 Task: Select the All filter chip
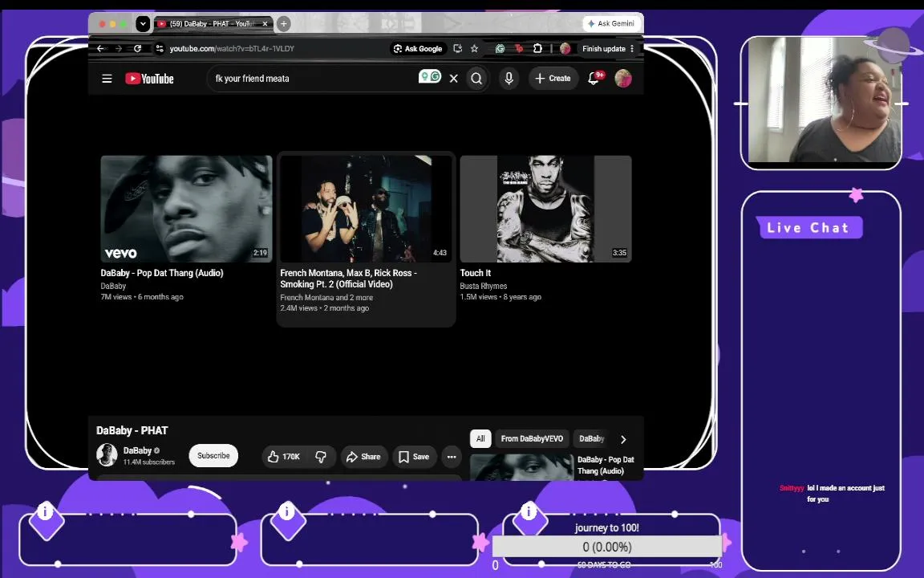(480, 439)
